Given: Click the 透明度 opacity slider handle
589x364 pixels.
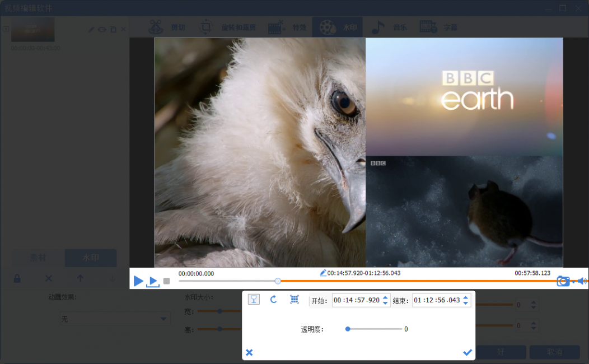Looking at the screenshot, I should tap(348, 329).
